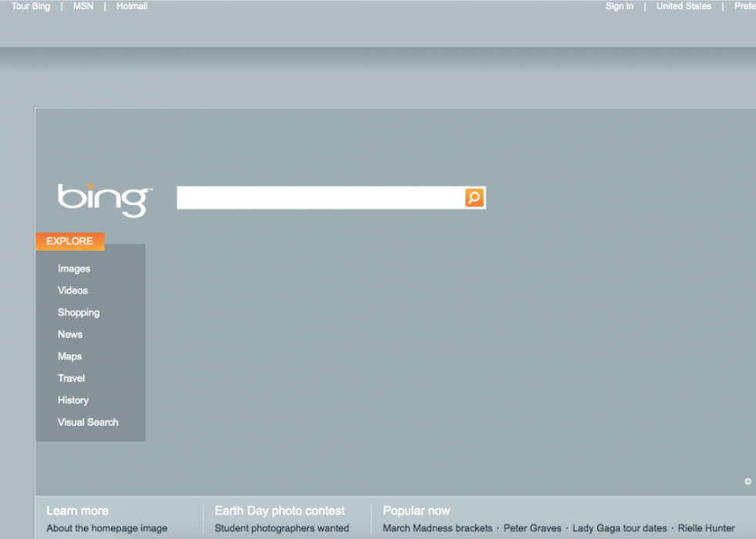Open the Peter Graves trending link
The width and height of the screenshot is (756, 539).
click(x=532, y=528)
